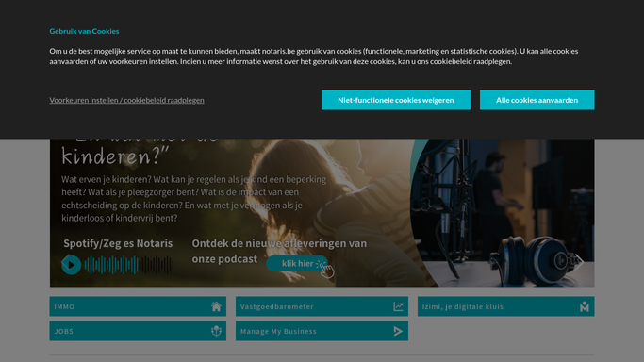Go to previous banner slide arrow
The image size is (644, 362).
(65, 261)
